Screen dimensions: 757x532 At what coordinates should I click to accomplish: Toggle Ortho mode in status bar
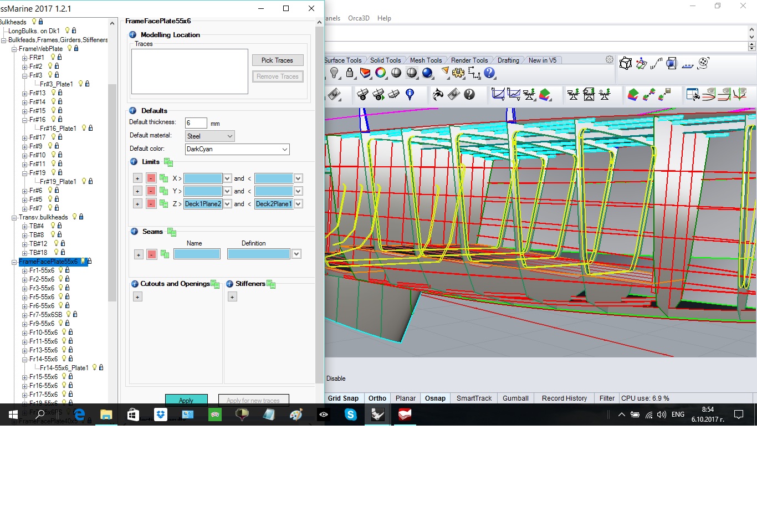pyautogui.click(x=377, y=398)
